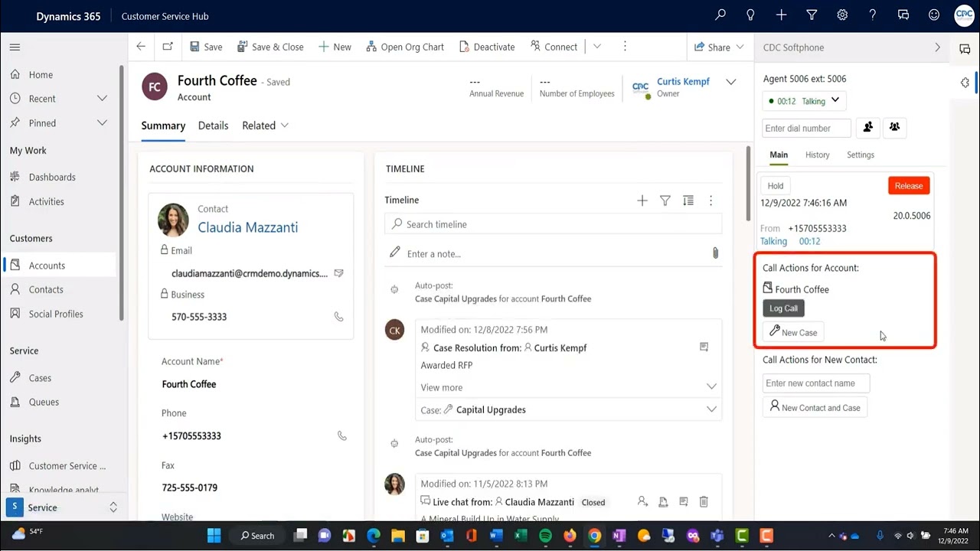Viewport: 980px width, 551px height.
Task: Go back with the left arrow
Action: click(141, 47)
